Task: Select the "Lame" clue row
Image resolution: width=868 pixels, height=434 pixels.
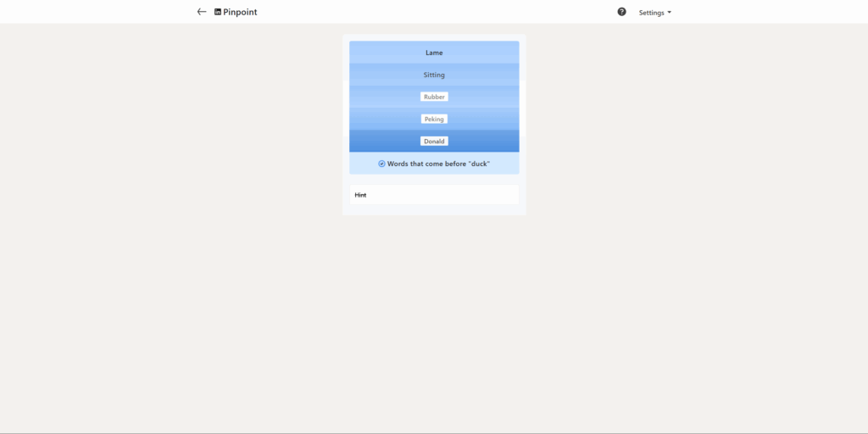Action: [x=434, y=53]
